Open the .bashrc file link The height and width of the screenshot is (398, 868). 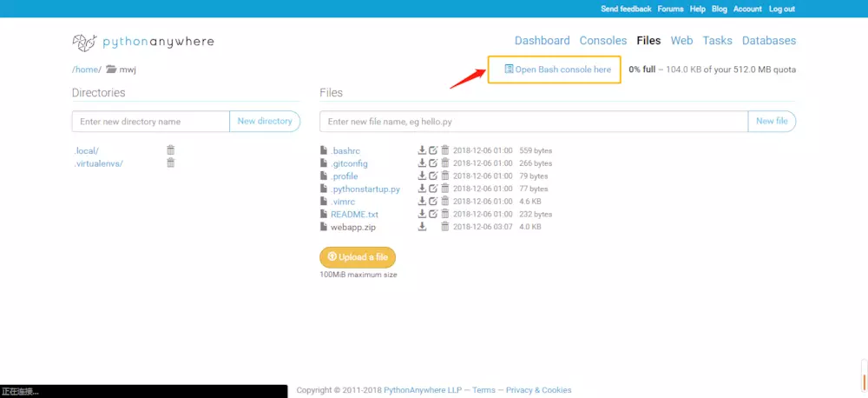346,151
